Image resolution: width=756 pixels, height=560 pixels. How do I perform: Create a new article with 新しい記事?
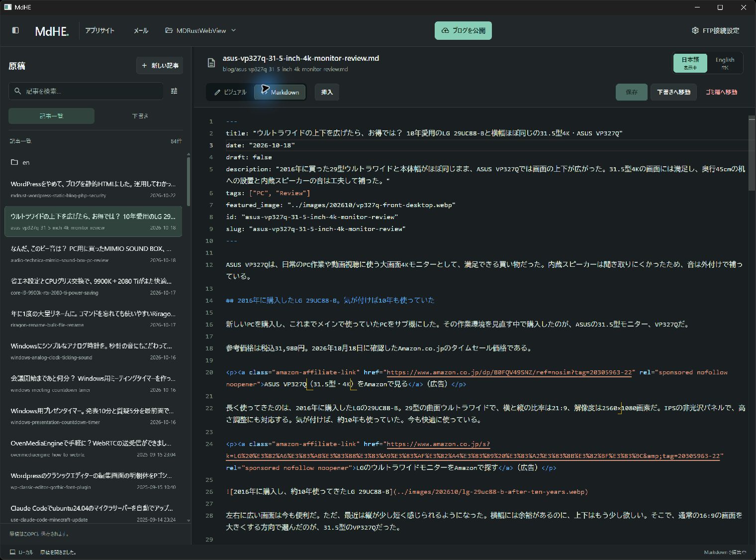(160, 65)
